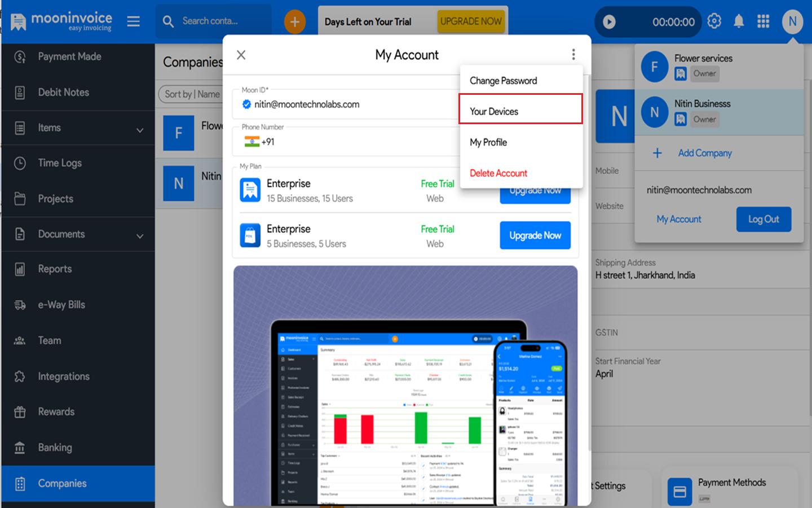Open the Sort by Name dropdown

click(x=192, y=94)
